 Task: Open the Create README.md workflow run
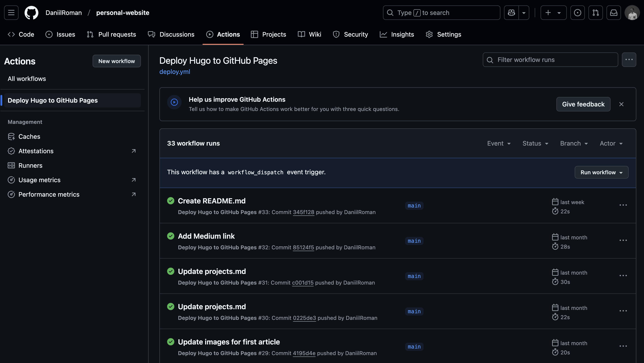coord(212,201)
